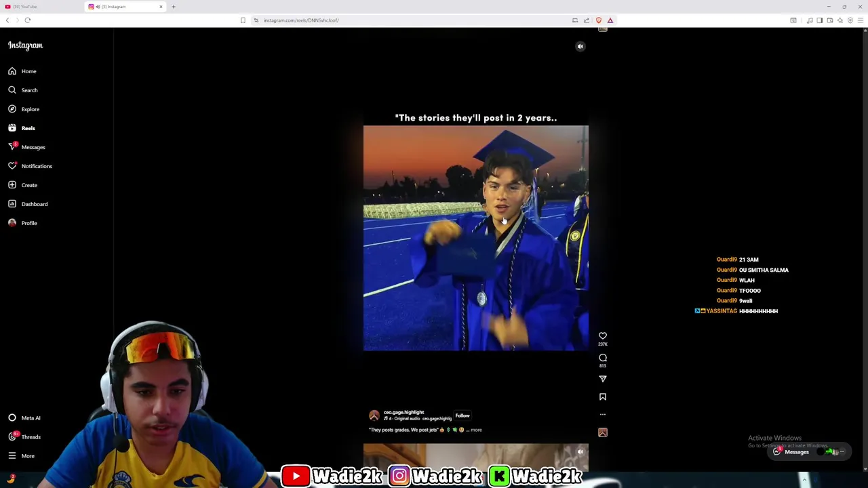Screen dimensions: 868x488
Task: Focus the instagram.com address bar
Action: [x=414, y=20]
